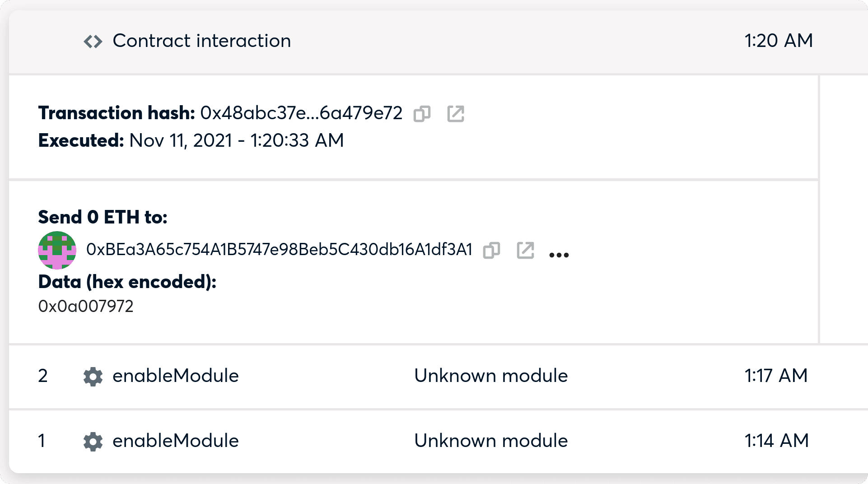
Task: Click the recipient address text
Action: [279, 249]
